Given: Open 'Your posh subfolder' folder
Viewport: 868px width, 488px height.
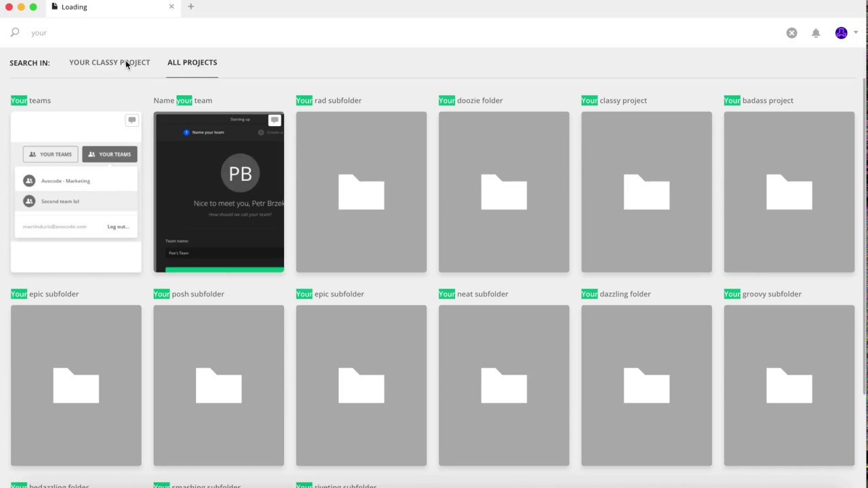Looking at the screenshot, I should click(x=218, y=385).
